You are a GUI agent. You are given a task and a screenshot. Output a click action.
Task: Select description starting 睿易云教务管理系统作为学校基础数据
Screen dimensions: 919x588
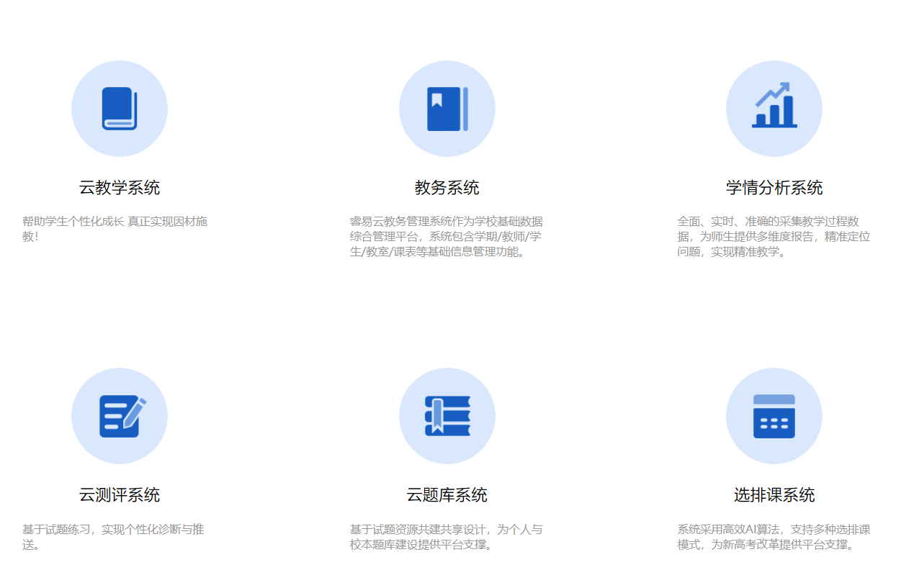[447, 237]
